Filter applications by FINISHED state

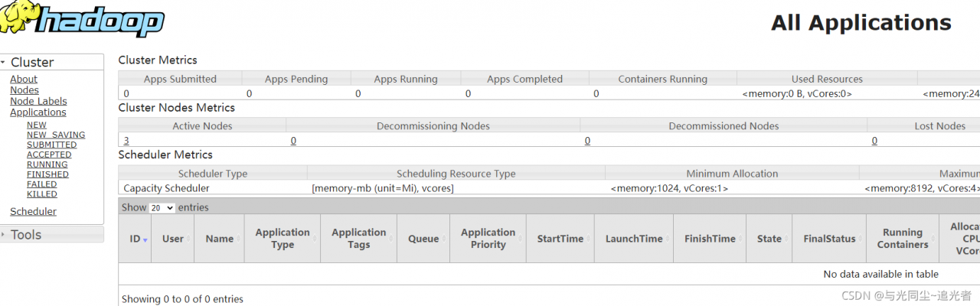47,174
